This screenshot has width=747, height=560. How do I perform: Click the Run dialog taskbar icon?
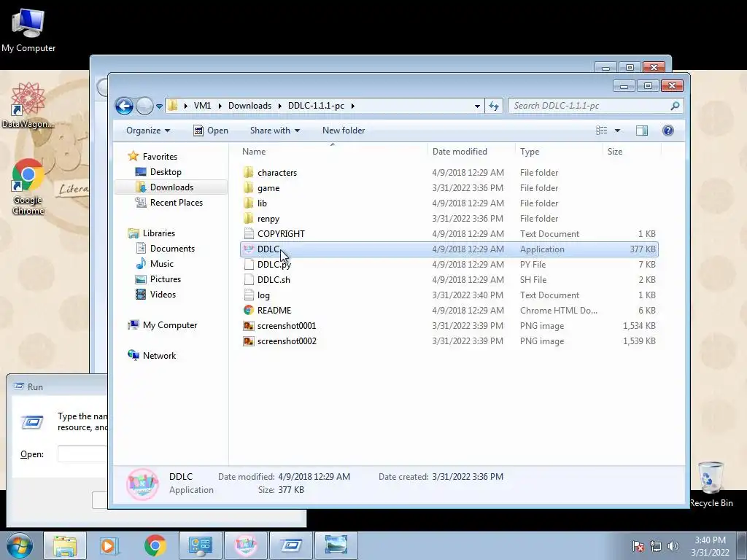(290, 545)
